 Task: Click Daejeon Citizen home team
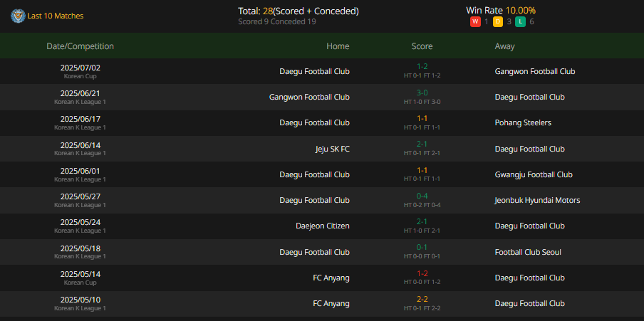click(323, 226)
